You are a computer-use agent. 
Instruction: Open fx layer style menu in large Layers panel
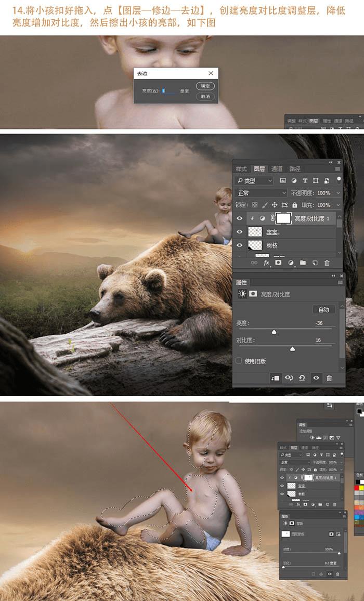[266, 263]
